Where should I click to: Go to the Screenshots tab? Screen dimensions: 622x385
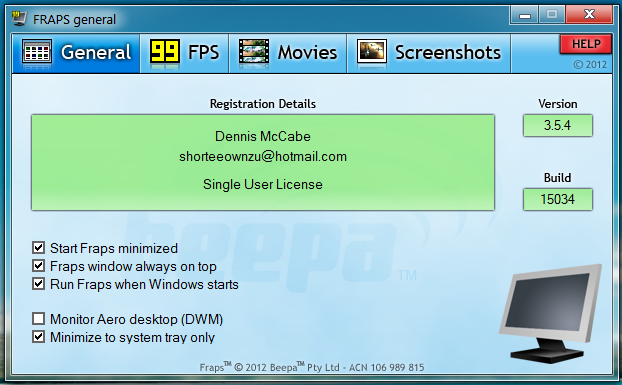click(429, 53)
